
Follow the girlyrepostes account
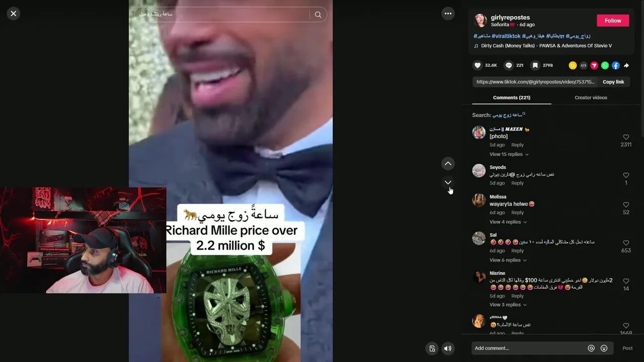tap(613, 21)
